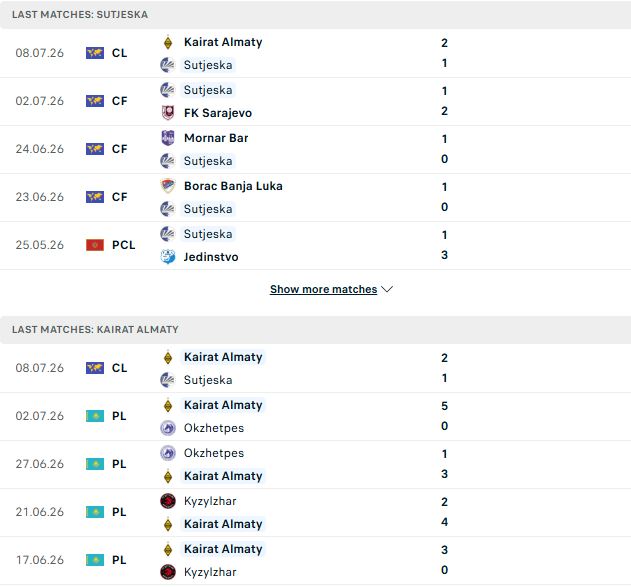Select the Last Matches: Sutjeska header
This screenshot has height=587, width=631.
[316, 14]
